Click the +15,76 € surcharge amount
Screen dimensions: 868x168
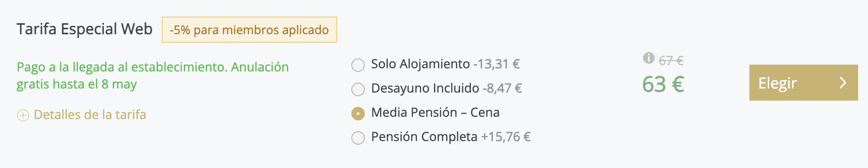point(506,137)
